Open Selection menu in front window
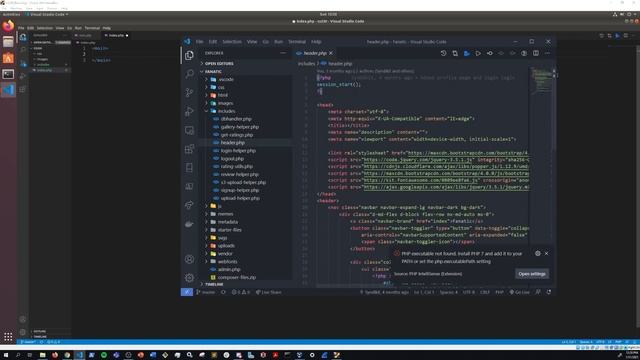The image size is (640, 360). click(232, 42)
